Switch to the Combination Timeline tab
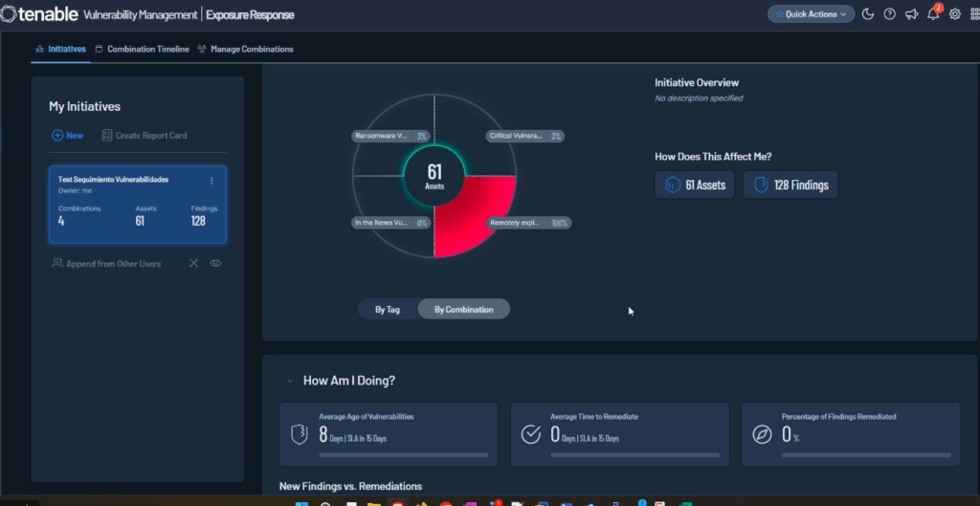Viewport: 980px width, 506px height. coord(143,49)
